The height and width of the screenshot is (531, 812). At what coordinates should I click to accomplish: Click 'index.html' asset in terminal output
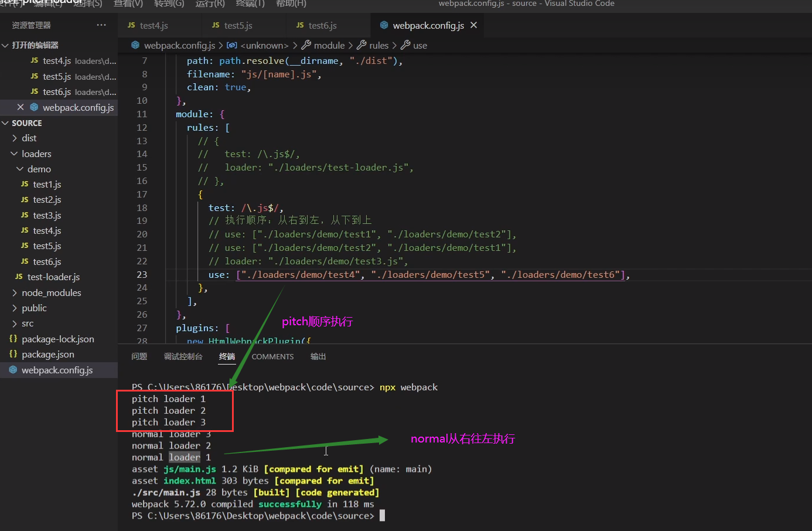(190, 481)
